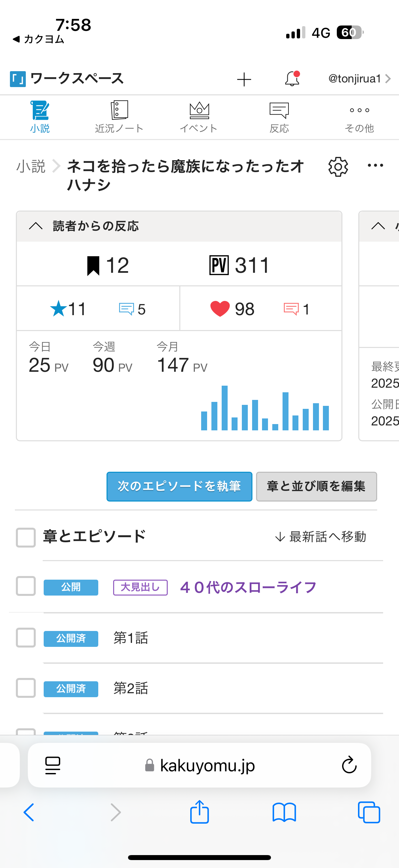Switch to the 近況ノート tab
Screen dimensions: 399x868
pyautogui.click(x=119, y=117)
